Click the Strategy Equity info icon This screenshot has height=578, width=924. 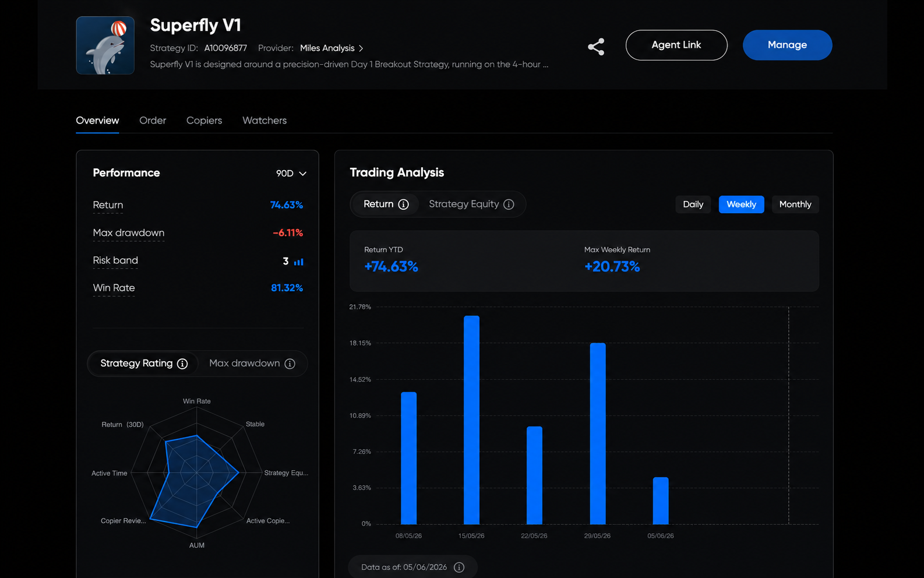[509, 205]
